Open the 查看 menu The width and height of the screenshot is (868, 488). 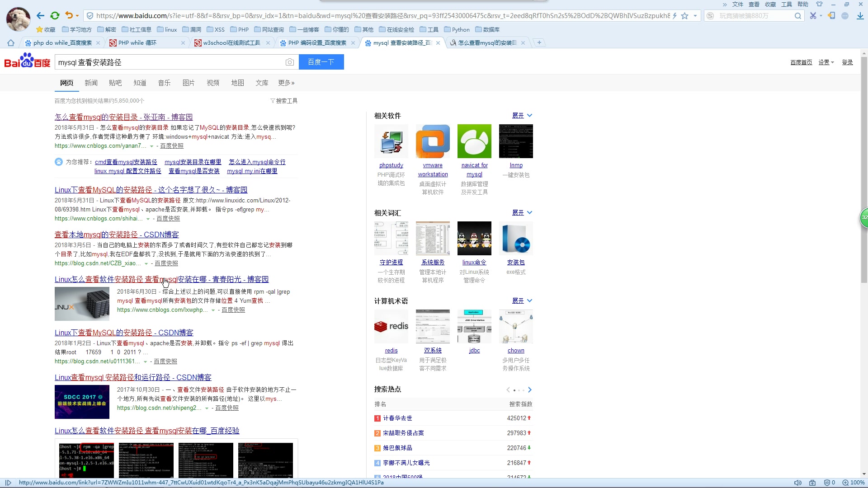pyautogui.click(x=754, y=5)
